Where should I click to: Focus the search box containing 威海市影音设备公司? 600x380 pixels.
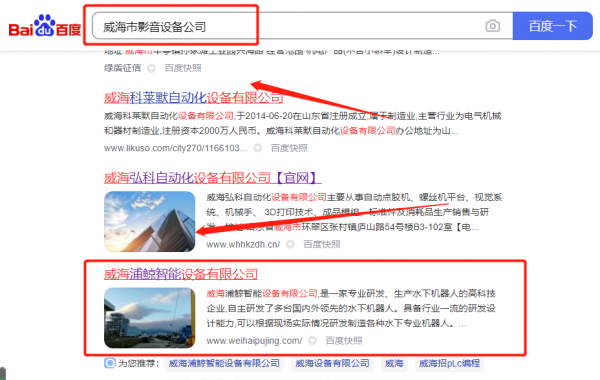(x=302, y=26)
